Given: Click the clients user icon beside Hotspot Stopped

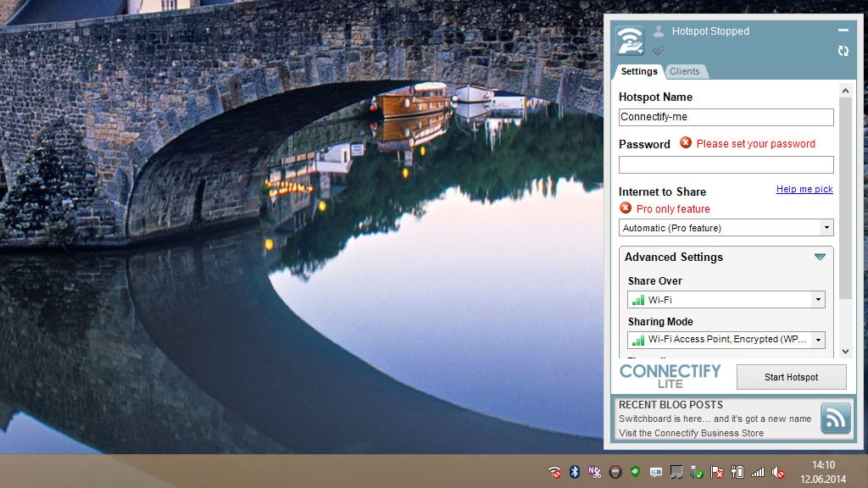Looking at the screenshot, I should click(659, 31).
